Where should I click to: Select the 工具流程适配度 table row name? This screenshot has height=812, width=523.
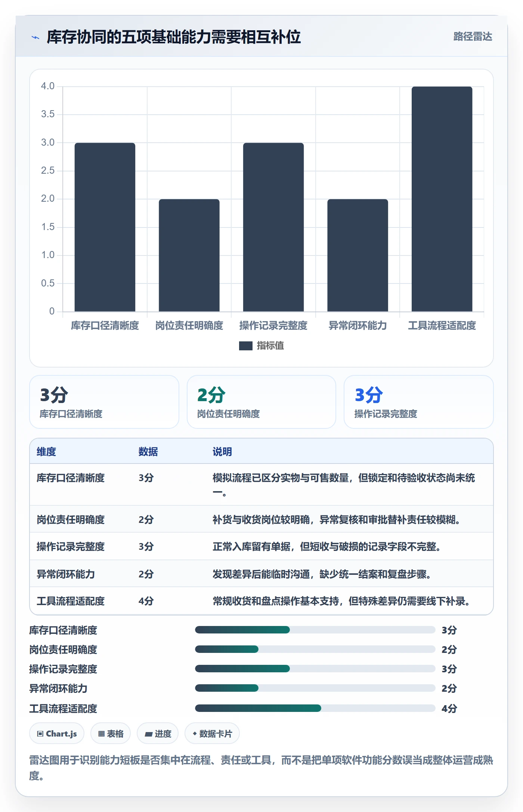(x=71, y=601)
